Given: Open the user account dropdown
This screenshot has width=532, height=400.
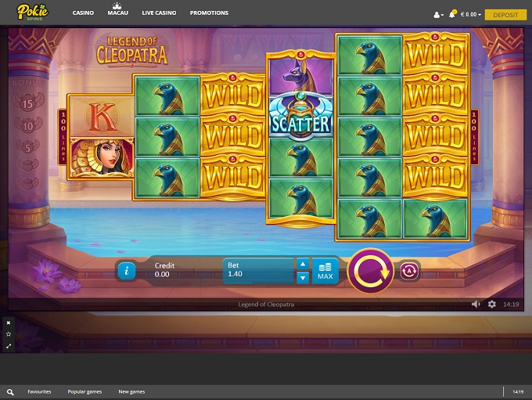Looking at the screenshot, I should point(439,14).
